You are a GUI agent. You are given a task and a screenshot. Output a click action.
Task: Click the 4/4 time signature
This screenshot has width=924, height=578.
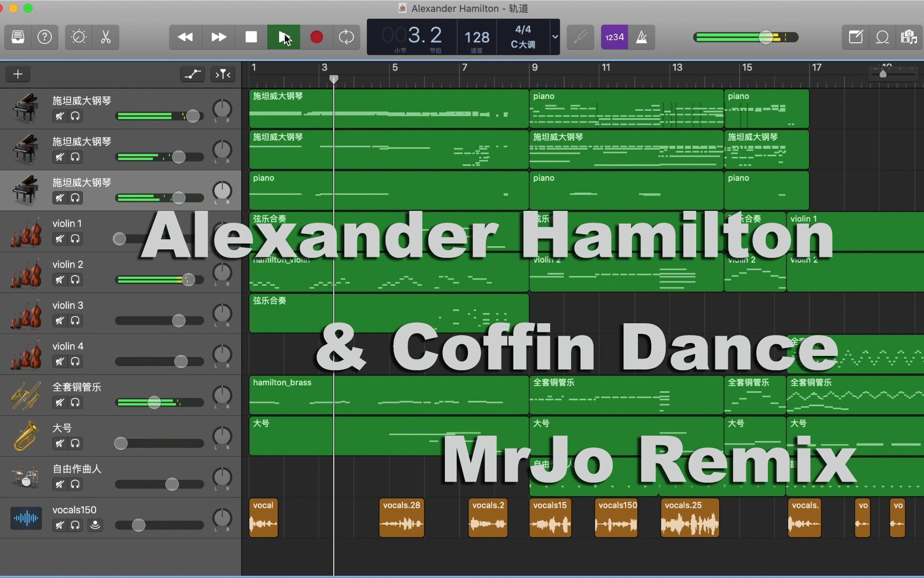(523, 29)
